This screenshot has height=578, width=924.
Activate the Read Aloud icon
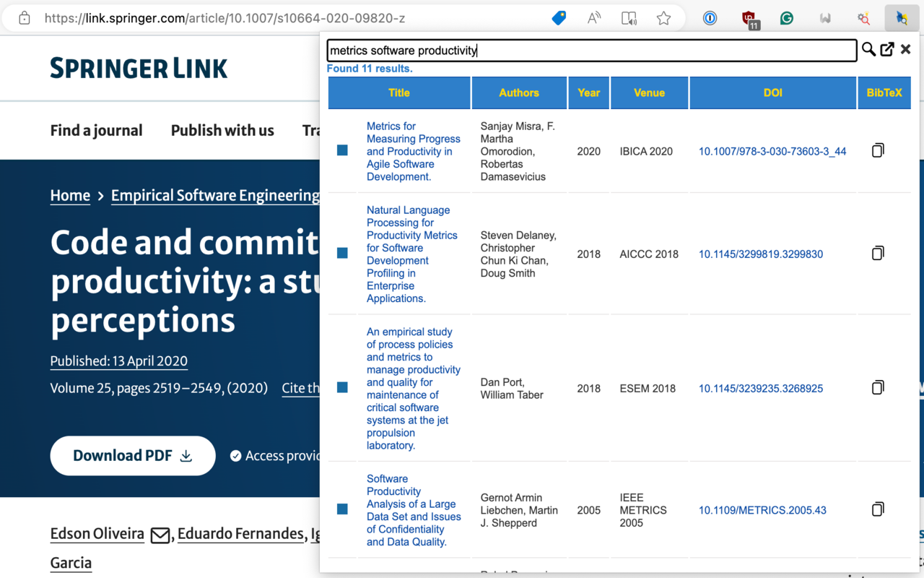click(594, 18)
